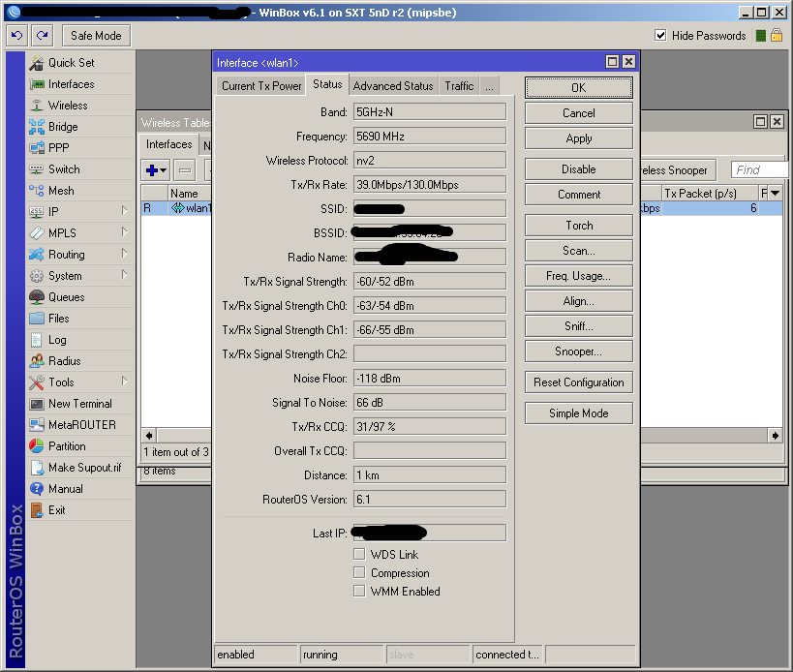The image size is (793, 672).
Task: Click the Cancel button
Action: (579, 112)
